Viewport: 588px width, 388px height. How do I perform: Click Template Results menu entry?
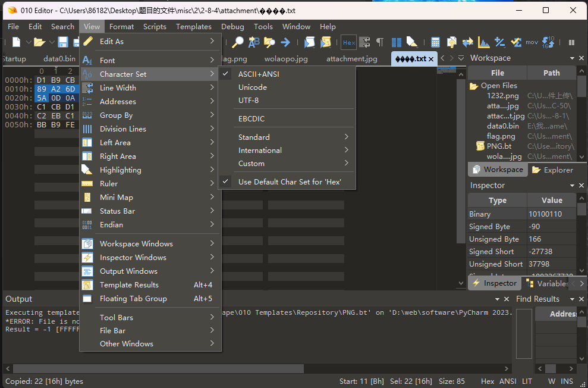(150, 285)
